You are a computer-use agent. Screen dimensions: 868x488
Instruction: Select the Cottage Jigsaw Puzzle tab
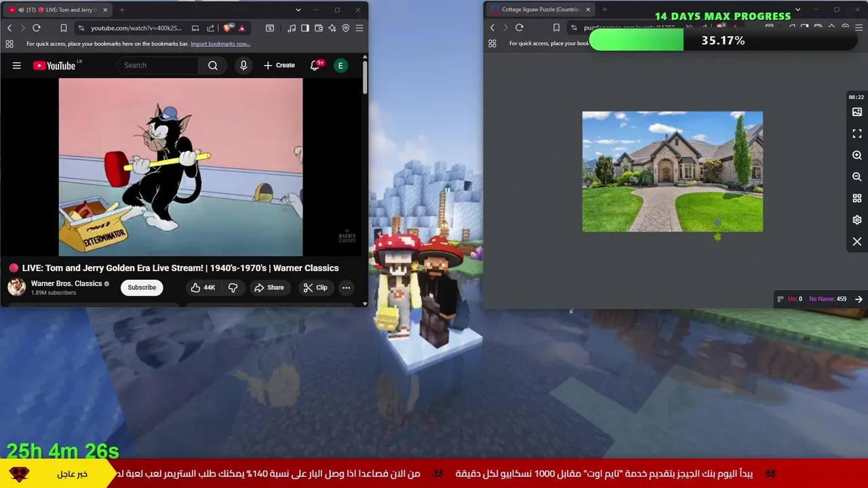pyautogui.click(x=539, y=9)
